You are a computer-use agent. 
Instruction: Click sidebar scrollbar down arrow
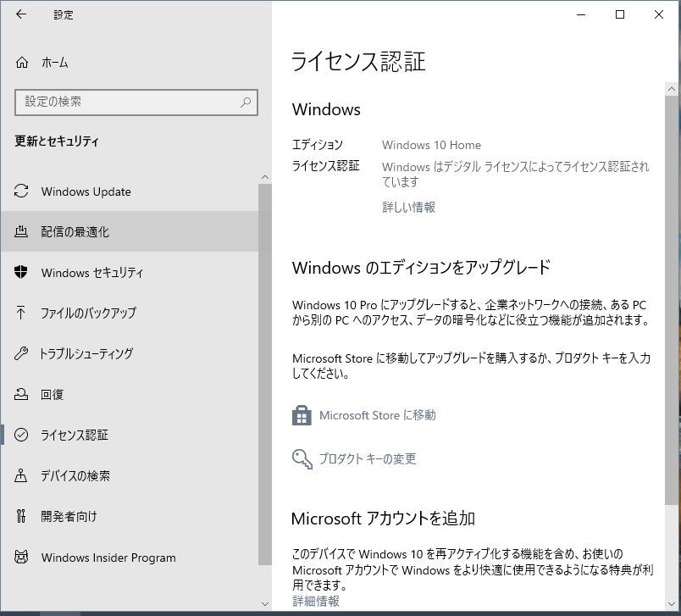[x=265, y=604]
